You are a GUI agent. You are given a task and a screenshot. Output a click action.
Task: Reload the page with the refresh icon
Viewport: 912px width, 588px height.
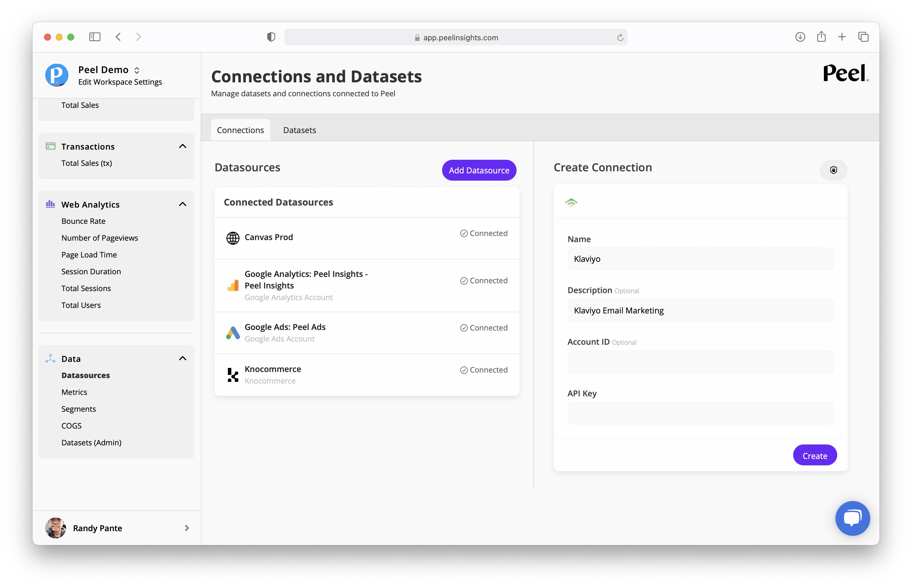pyautogui.click(x=620, y=37)
